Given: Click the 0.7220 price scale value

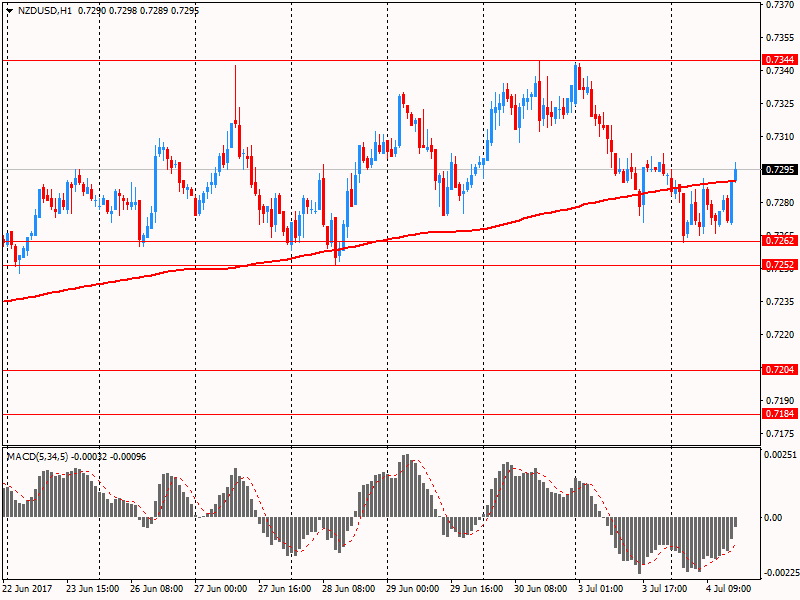Looking at the screenshot, I should pyautogui.click(x=781, y=335).
